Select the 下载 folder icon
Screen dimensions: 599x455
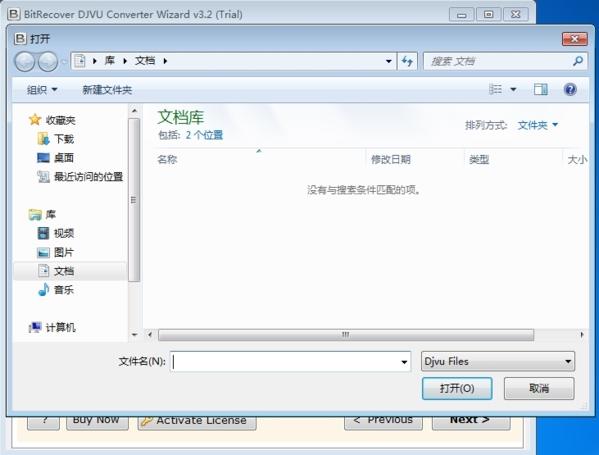pyautogui.click(x=43, y=139)
